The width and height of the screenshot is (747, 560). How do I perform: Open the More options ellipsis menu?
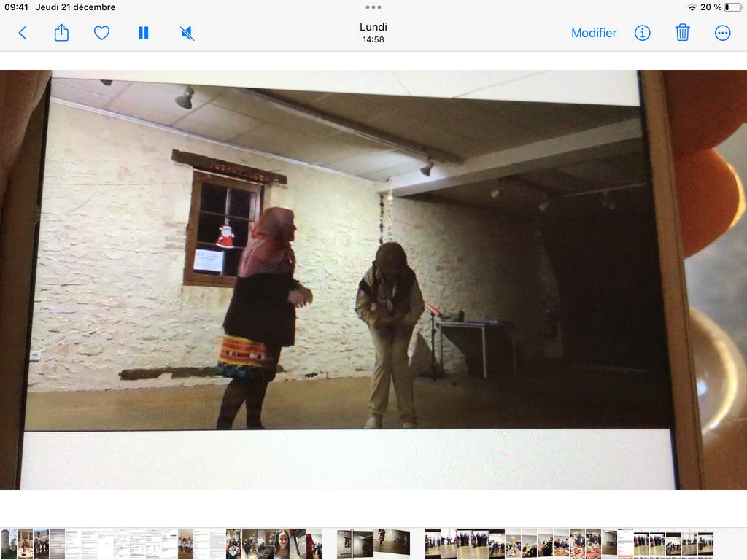pos(722,33)
